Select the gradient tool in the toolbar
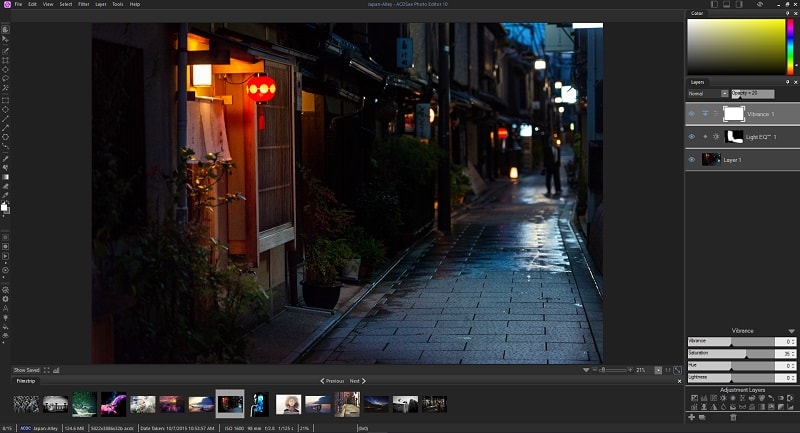 [x=5, y=177]
